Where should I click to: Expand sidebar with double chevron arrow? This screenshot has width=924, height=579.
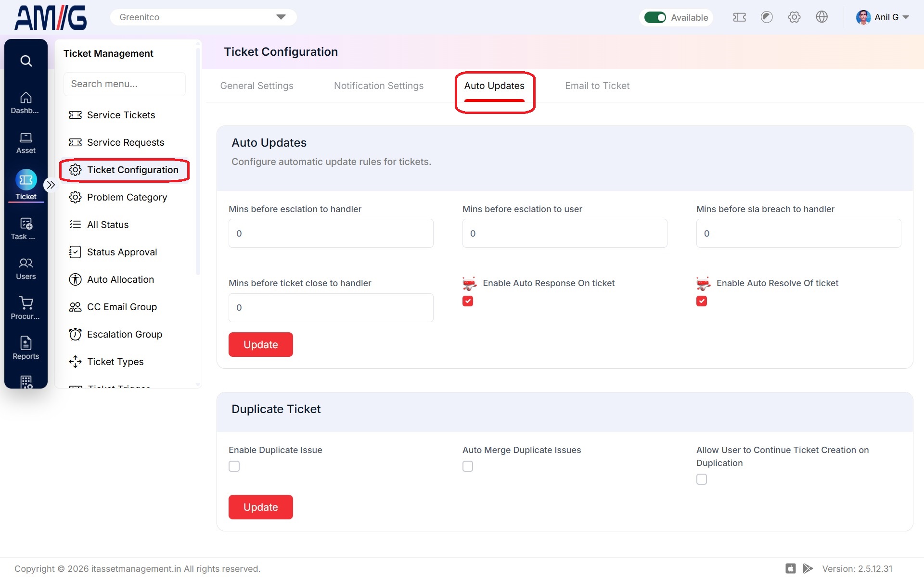(51, 185)
